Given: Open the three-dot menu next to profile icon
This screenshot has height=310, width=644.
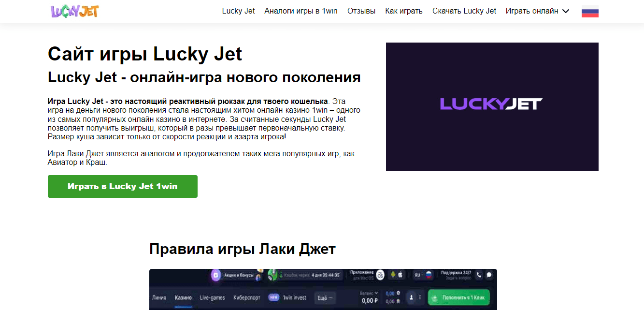Looking at the screenshot, I should click(x=420, y=297).
